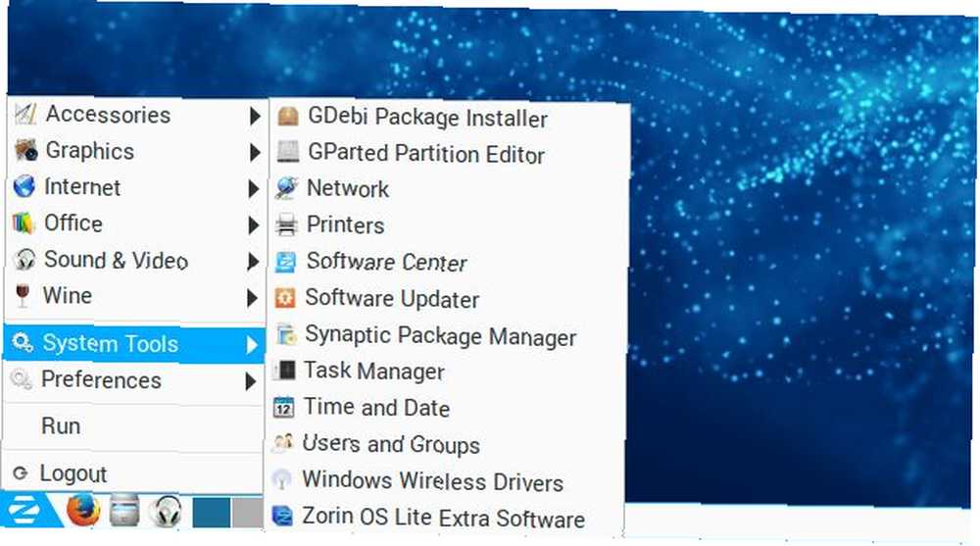Click the GParted disk icon

[288, 152]
